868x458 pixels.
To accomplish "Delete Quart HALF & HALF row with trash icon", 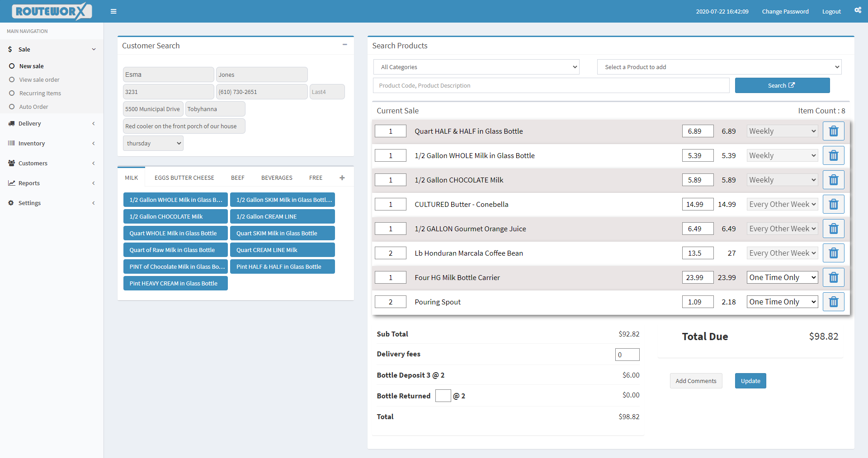I will pyautogui.click(x=834, y=131).
